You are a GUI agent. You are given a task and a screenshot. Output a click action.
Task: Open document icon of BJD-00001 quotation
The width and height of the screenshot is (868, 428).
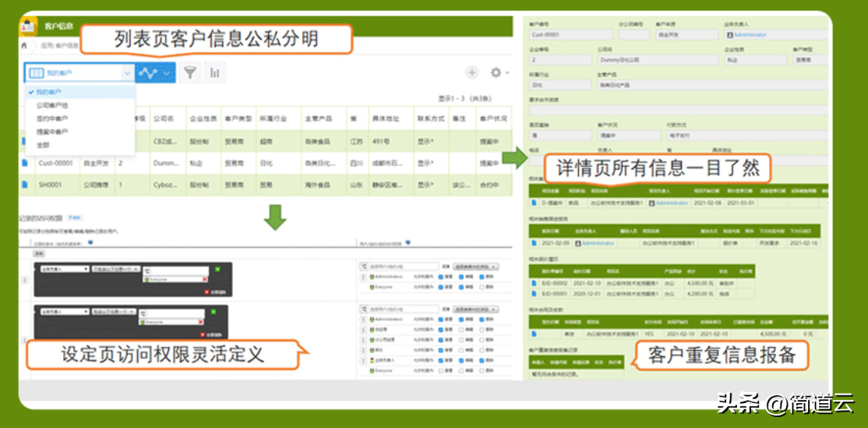(534, 293)
